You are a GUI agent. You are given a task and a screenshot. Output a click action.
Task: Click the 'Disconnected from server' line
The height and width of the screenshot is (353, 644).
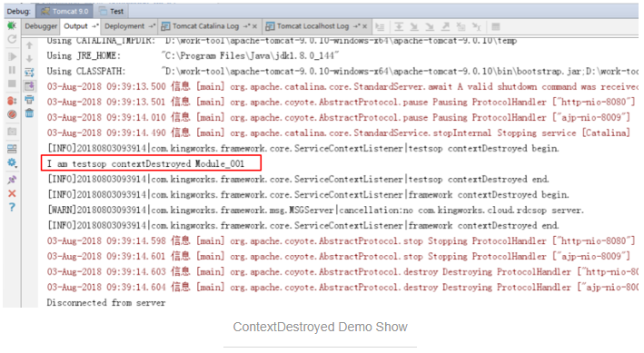tap(106, 303)
